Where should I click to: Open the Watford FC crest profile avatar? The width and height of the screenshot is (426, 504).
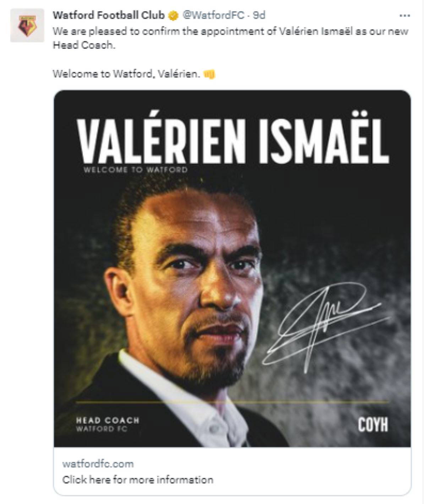click(27, 26)
